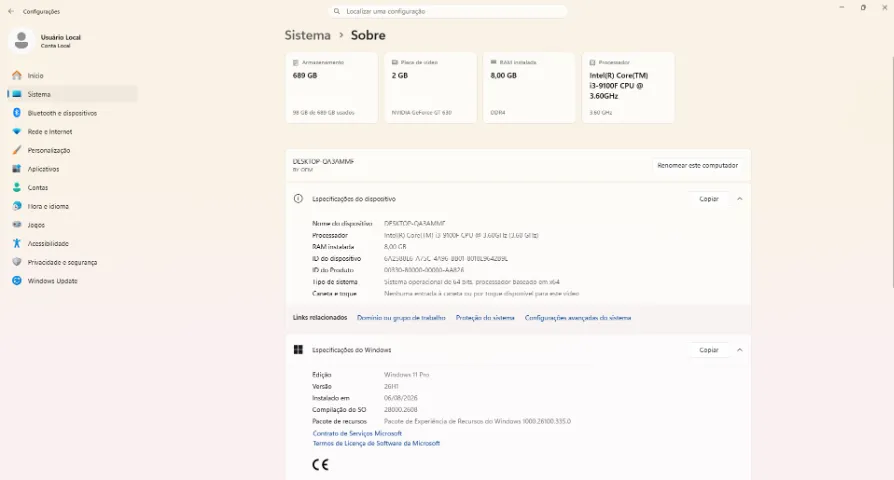
Task: Focus the Localizar uma configuração search box
Action: pos(448,11)
